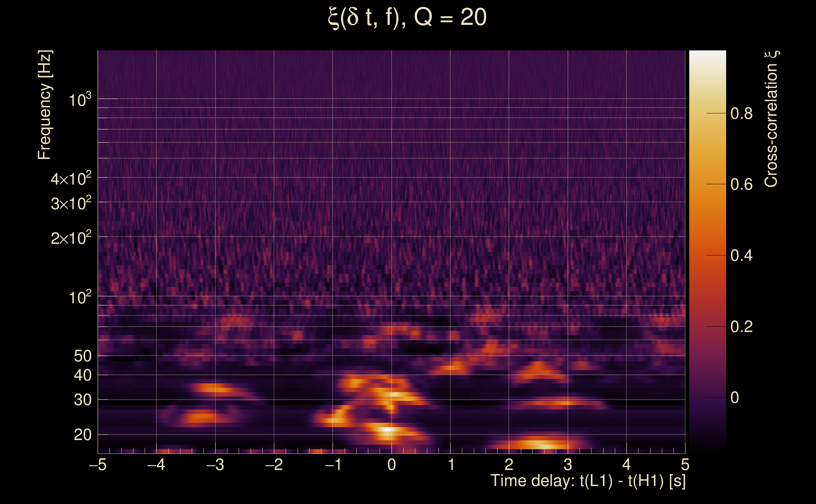This screenshot has width=816, height=504.
Task: Click the Time delay x-axis label
Action: click(588, 481)
